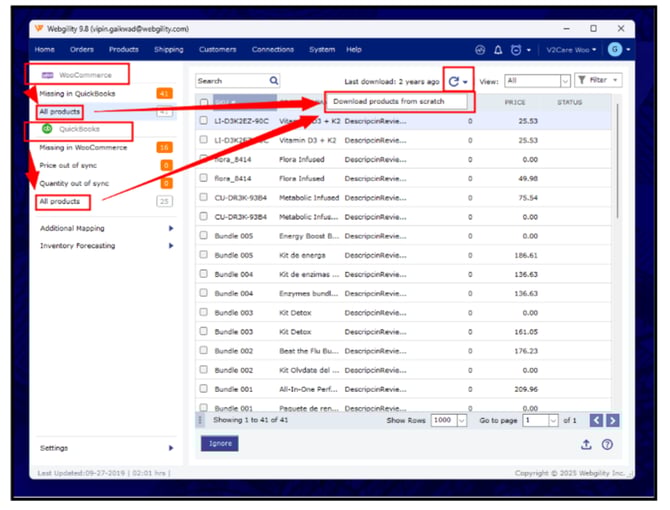Click the scheduler alarm clock icon
Image resolution: width=670 pixels, height=510 pixels.
pyautogui.click(x=516, y=49)
